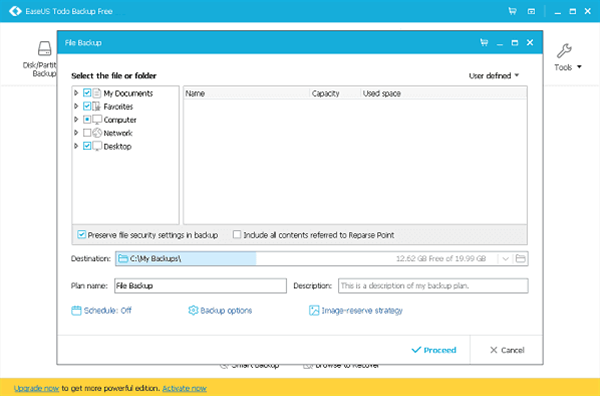Click the blue folder icon in destination field

122,259
